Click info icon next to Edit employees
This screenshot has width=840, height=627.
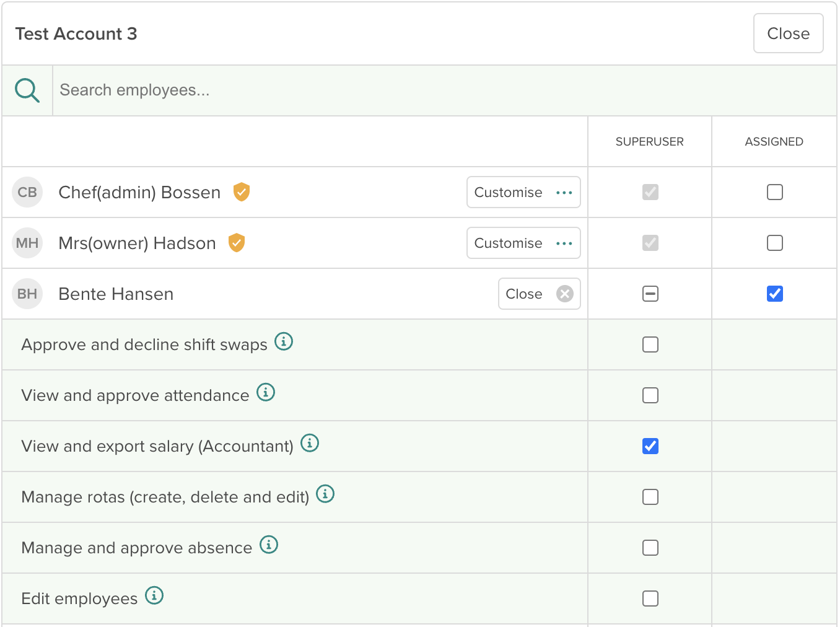point(154,595)
